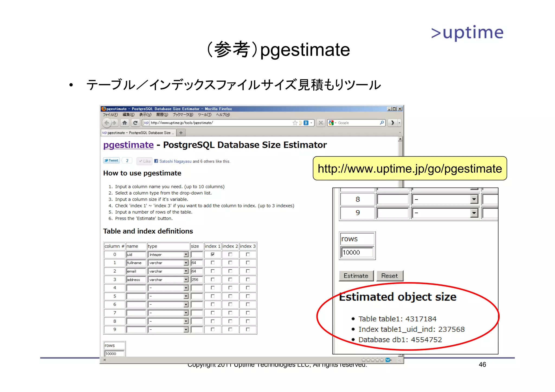Image resolution: width=555 pixels, height=392 pixels.
Task: Click the Tweet button
Action: [x=111, y=161]
